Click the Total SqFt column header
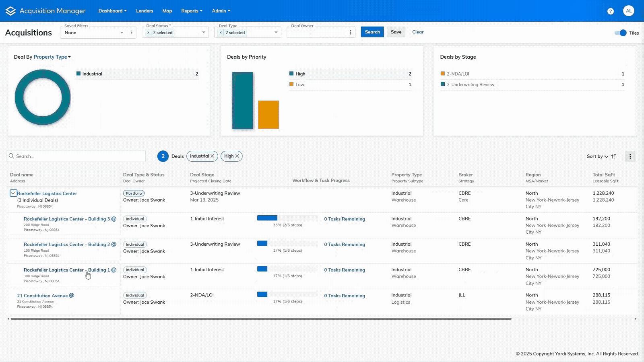Viewport: 644px width, 362px height. pos(604,175)
